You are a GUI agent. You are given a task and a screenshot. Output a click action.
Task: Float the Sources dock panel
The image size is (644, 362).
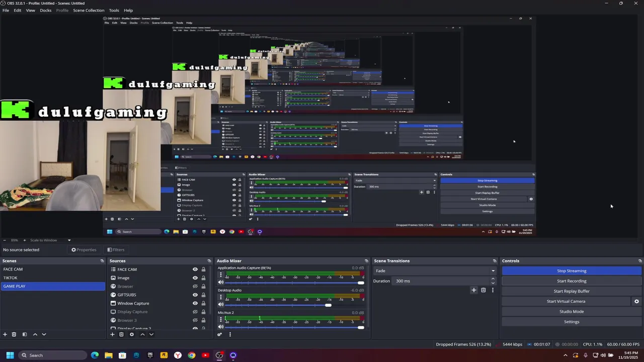tap(209, 261)
